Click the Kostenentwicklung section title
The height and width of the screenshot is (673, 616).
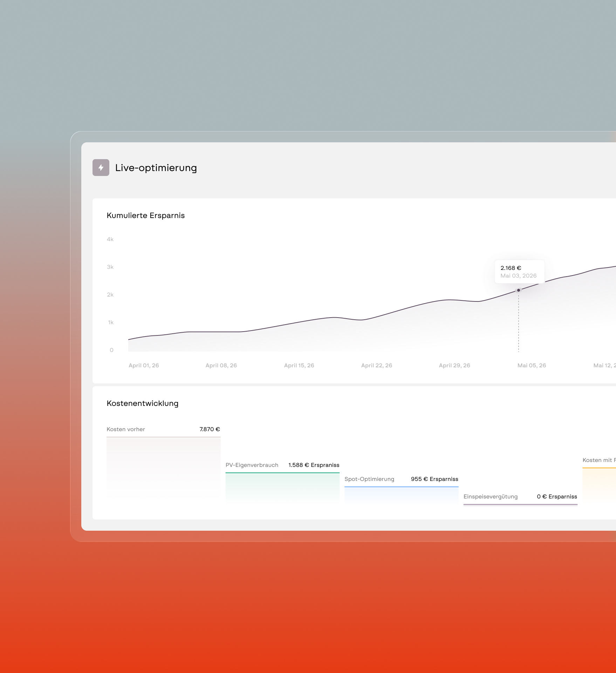[143, 403]
